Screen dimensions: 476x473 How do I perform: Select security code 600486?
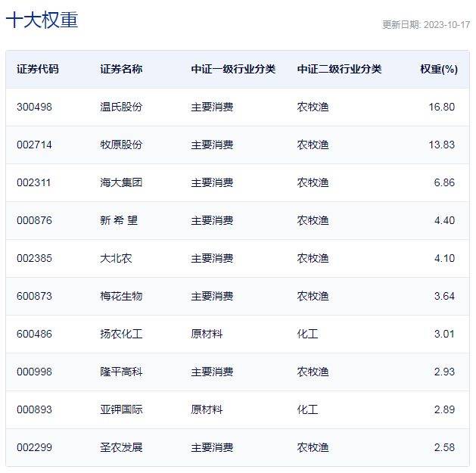pyautogui.click(x=34, y=334)
